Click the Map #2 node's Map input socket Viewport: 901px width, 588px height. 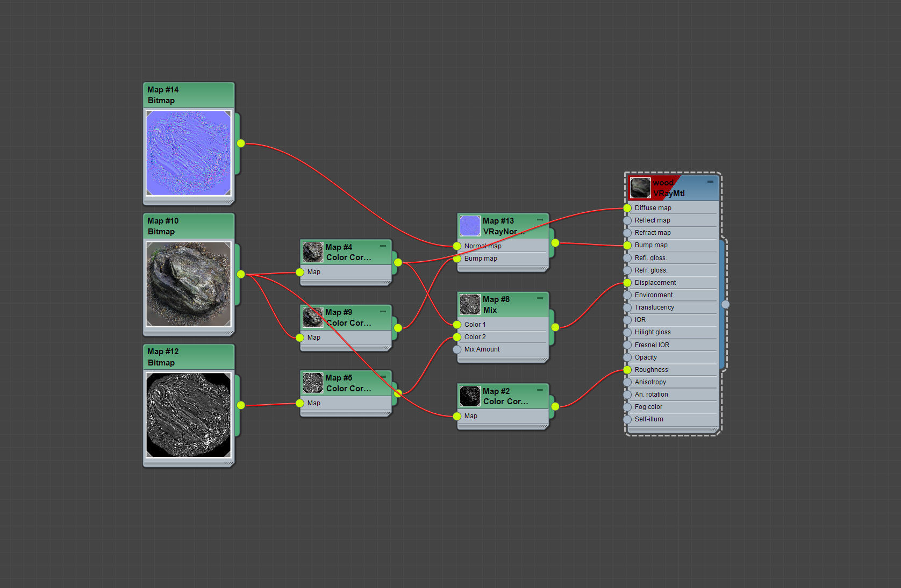457,416
